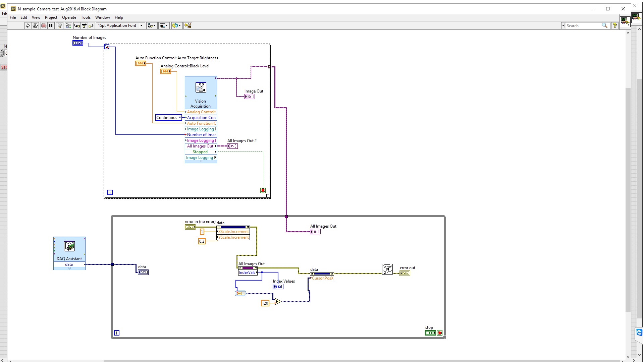
Task: Toggle the While Loop stop condition terminal
Action: point(440,333)
